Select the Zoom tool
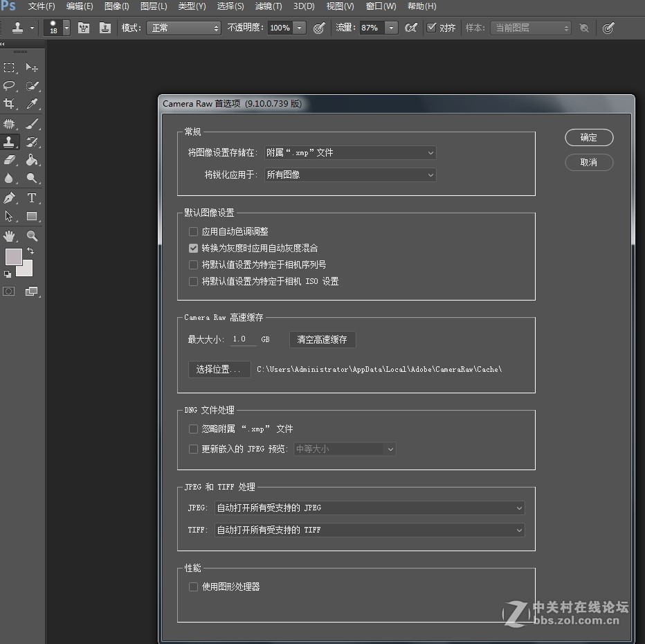 32,236
